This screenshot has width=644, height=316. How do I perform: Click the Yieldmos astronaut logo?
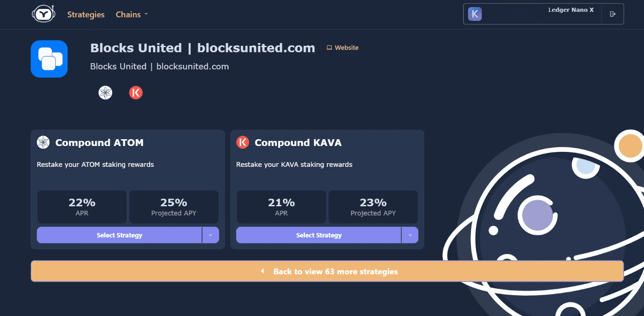(44, 14)
